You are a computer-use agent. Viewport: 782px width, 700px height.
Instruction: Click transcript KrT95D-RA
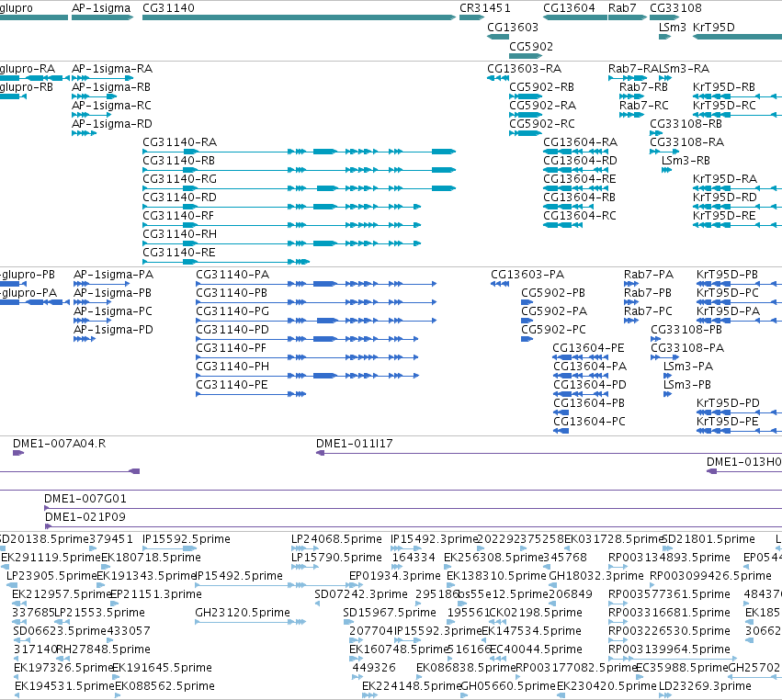[737, 188]
